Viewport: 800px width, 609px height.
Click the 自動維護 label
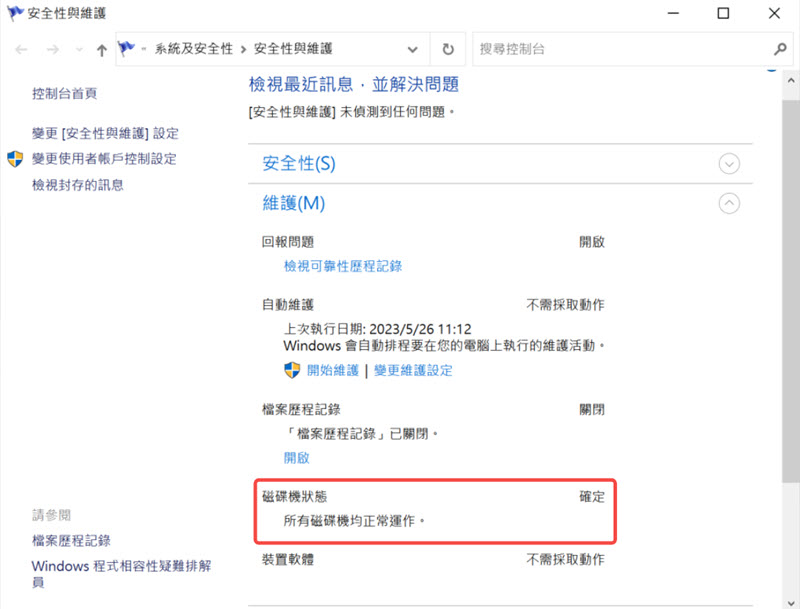(x=288, y=305)
